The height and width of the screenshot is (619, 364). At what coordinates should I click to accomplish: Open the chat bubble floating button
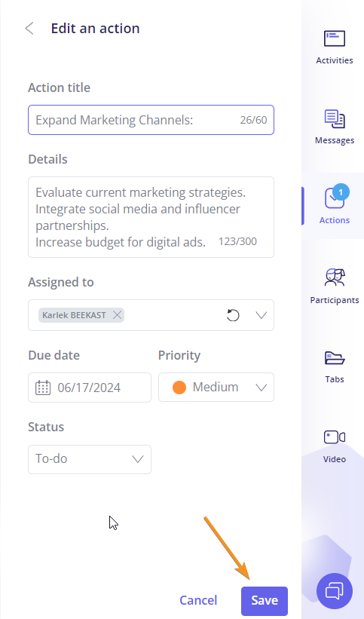tap(335, 591)
